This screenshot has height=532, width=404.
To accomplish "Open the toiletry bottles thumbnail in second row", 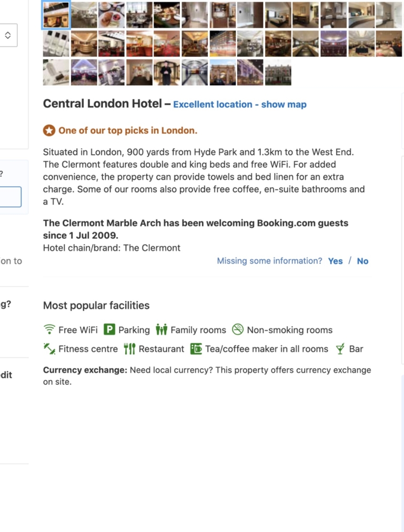I will [x=56, y=44].
